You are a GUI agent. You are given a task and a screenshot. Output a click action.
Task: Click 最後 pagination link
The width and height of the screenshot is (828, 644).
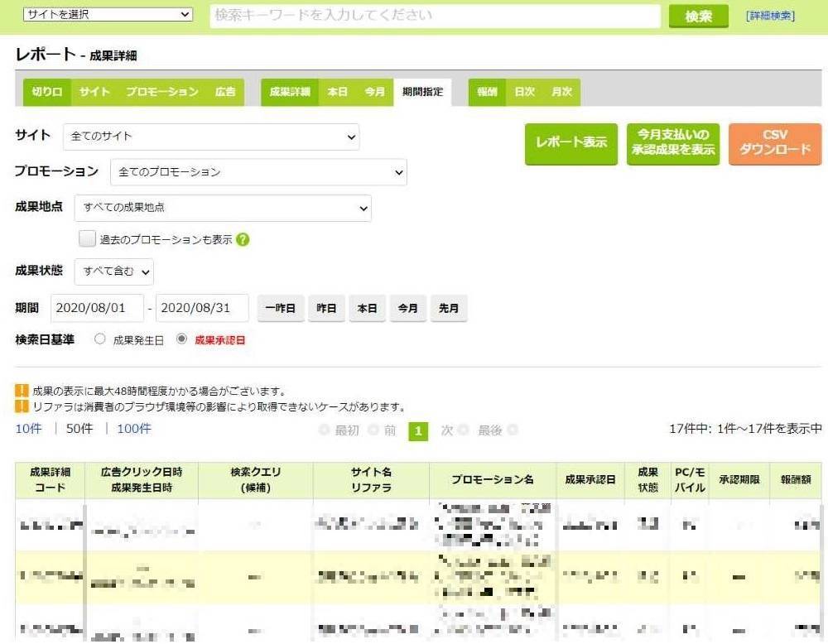[497, 430]
